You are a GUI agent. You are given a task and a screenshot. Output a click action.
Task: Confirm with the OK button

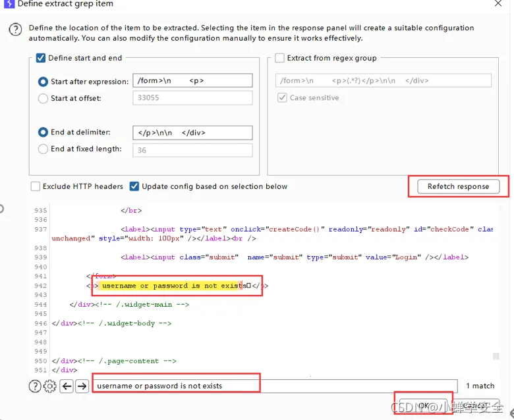click(423, 406)
